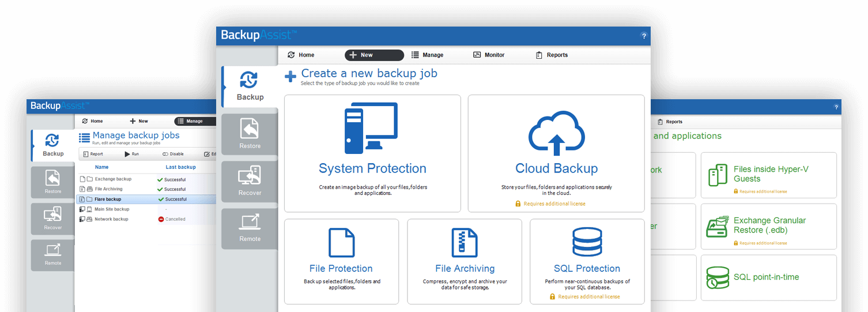The height and width of the screenshot is (312, 868).
Task: Click Cancelled status of Network backup
Action: click(x=172, y=219)
